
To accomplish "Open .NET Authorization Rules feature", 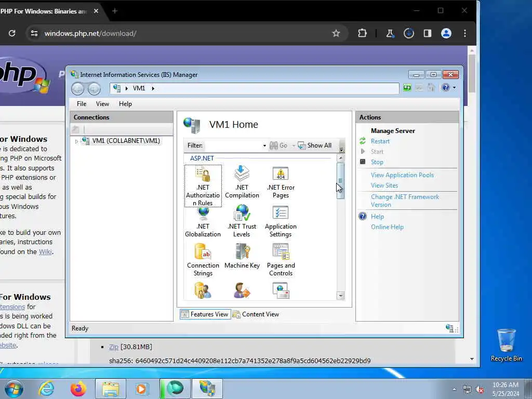I will click(x=203, y=186).
